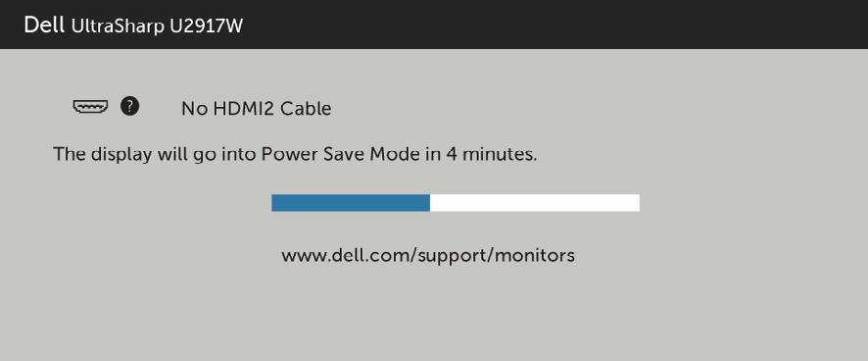Click the Dell logo in header

click(44, 25)
